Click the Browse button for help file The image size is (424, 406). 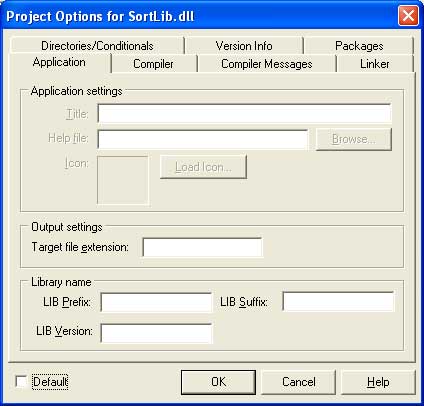pos(354,139)
